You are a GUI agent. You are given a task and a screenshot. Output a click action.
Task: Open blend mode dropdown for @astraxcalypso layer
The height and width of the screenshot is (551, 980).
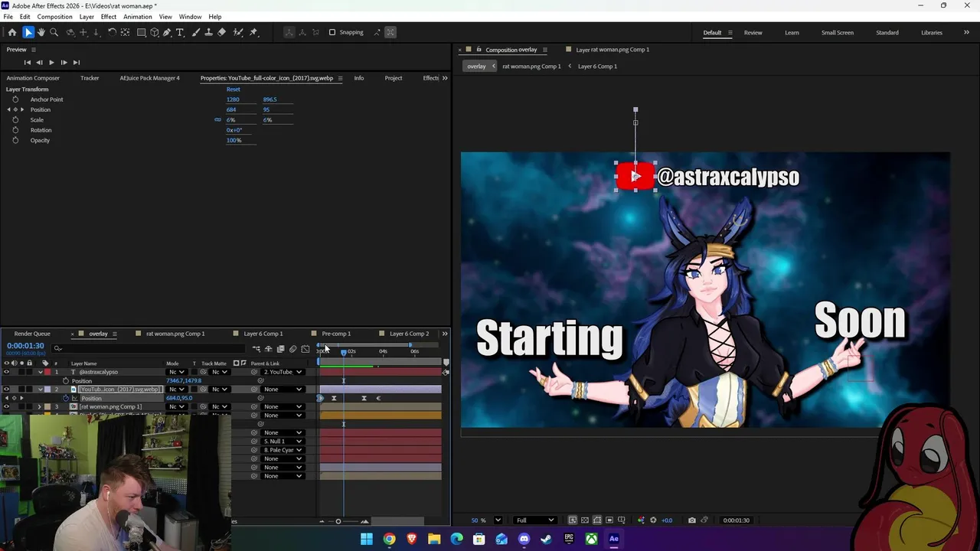click(x=177, y=372)
